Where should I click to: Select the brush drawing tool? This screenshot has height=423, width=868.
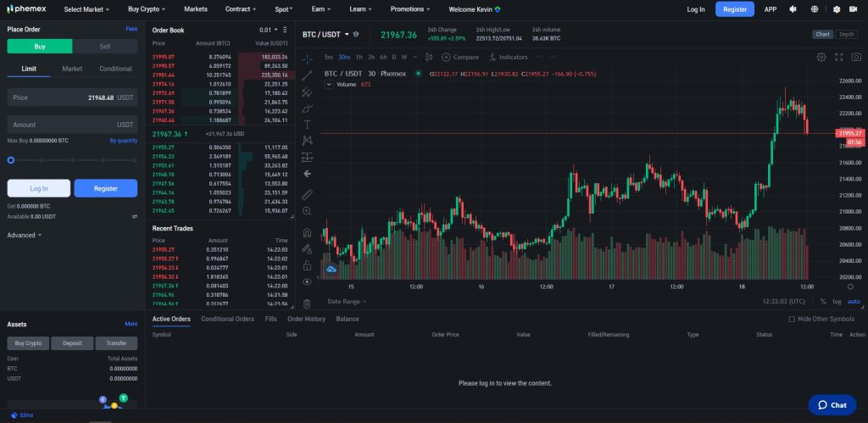point(307,109)
